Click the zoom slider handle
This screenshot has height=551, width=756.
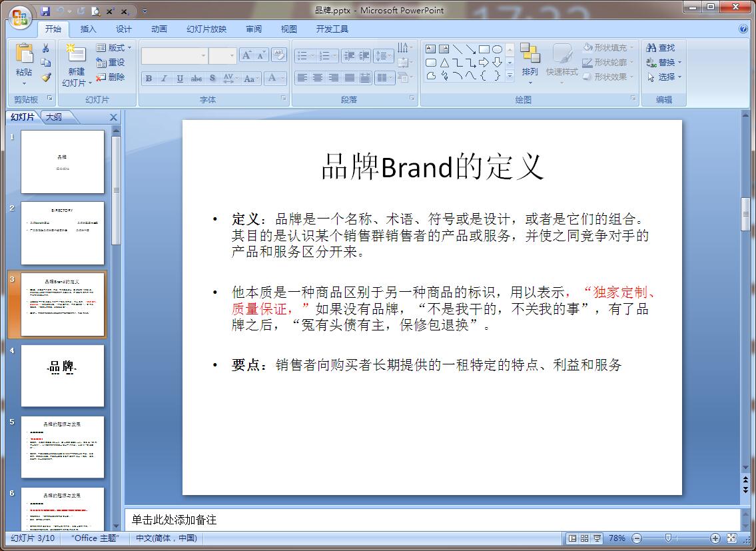tap(668, 538)
